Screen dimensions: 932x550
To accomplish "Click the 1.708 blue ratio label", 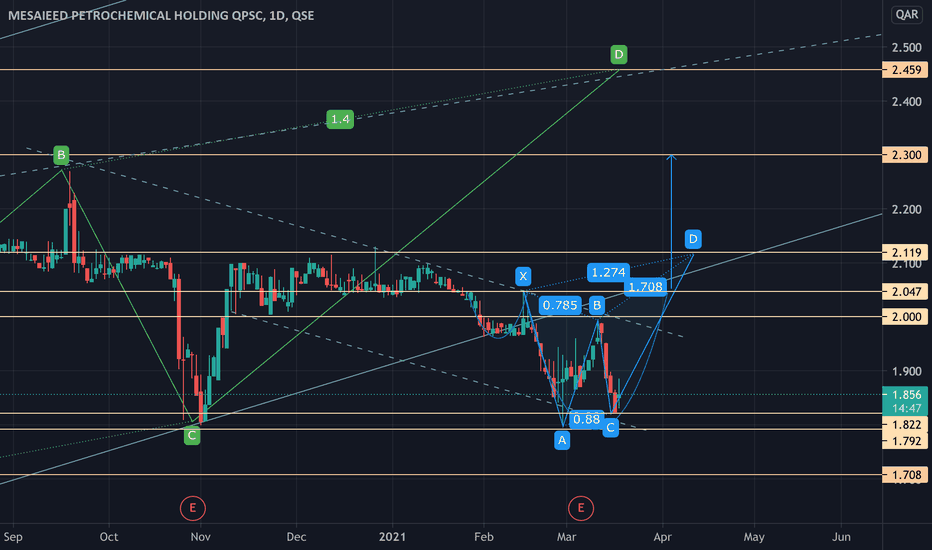I will tap(646, 287).
